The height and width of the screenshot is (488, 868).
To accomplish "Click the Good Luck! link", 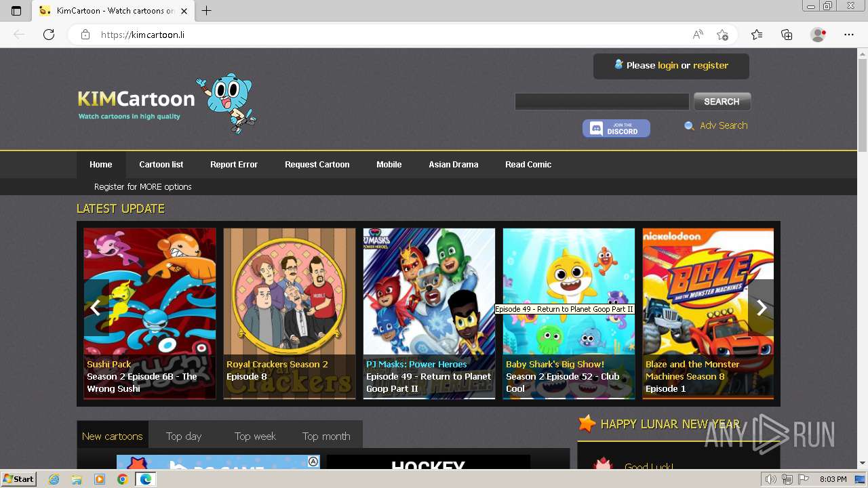I will tap(649, 466).
